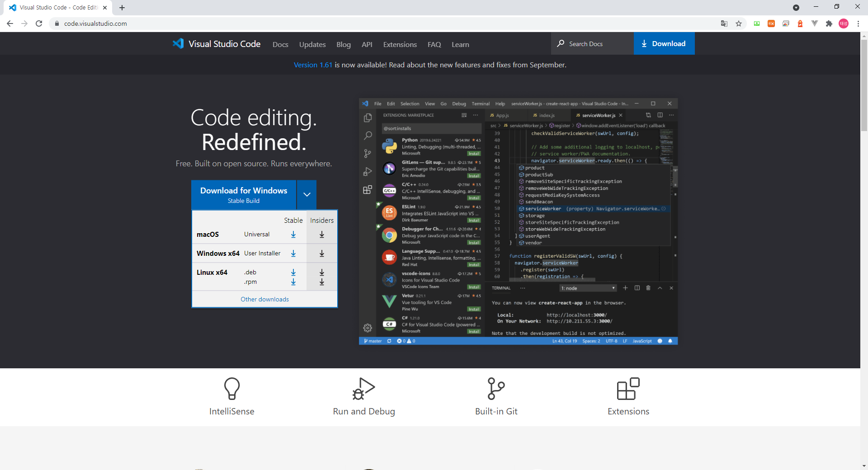Open a new browser tab
The image size is (868, 470).
coord(122,8)
